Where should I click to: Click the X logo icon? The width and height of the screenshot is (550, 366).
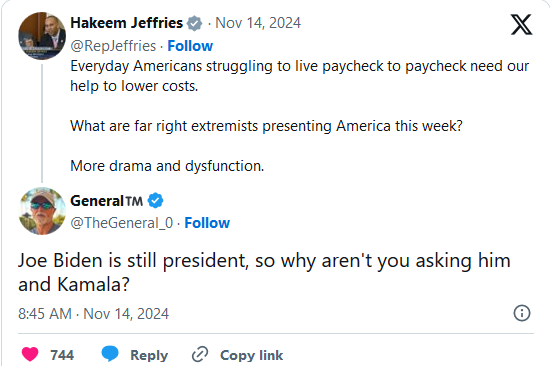521,24
